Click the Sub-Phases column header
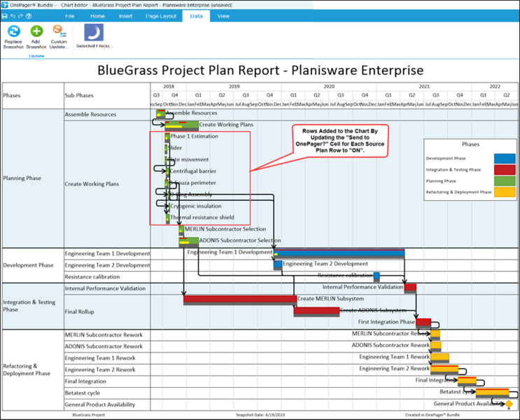This screenshot has width=520, height=420. [x=79, y=95]
